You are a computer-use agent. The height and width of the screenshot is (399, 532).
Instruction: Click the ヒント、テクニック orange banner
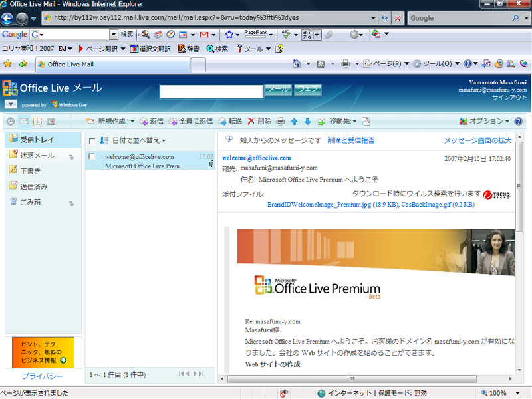[x=43, y=352]
